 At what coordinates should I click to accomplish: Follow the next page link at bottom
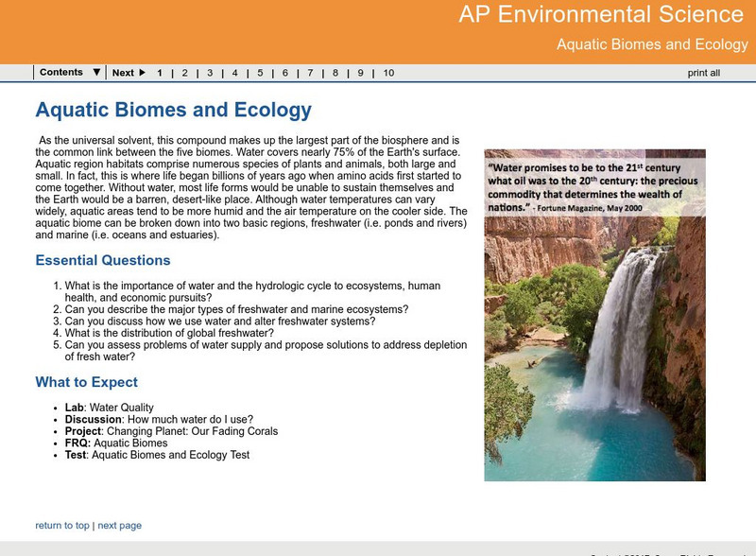[x=119, y=525]
